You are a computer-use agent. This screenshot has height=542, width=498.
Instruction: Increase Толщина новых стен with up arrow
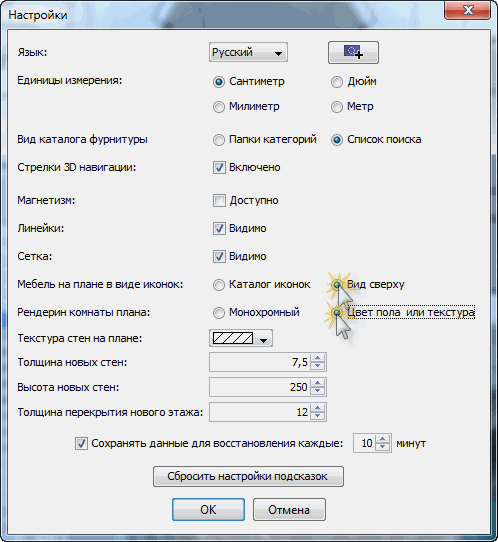pos(318,358)
